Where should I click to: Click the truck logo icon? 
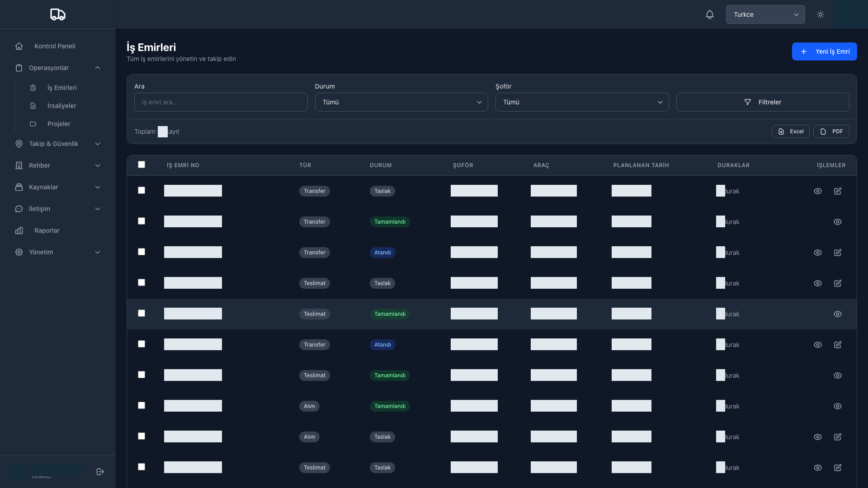point(58,14)
